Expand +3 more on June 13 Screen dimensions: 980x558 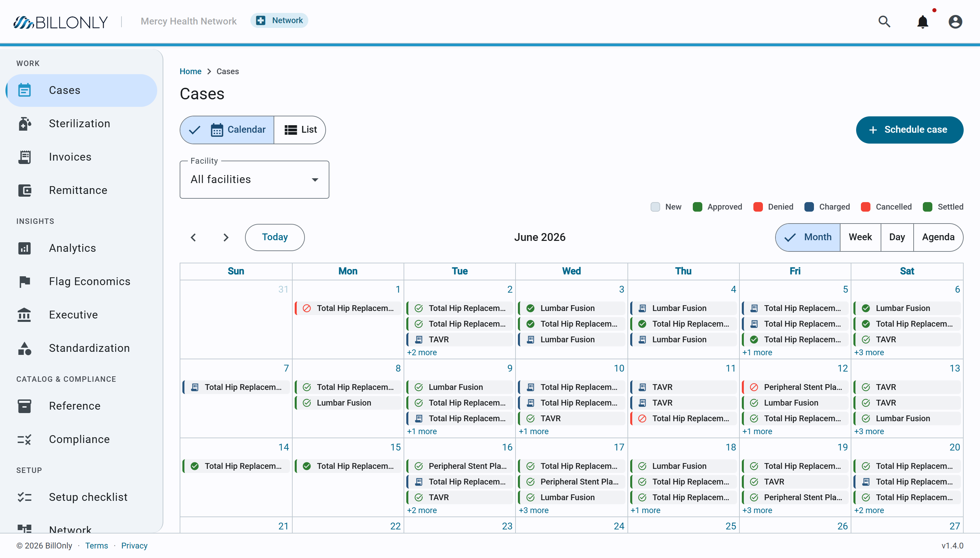click(869, 431)
